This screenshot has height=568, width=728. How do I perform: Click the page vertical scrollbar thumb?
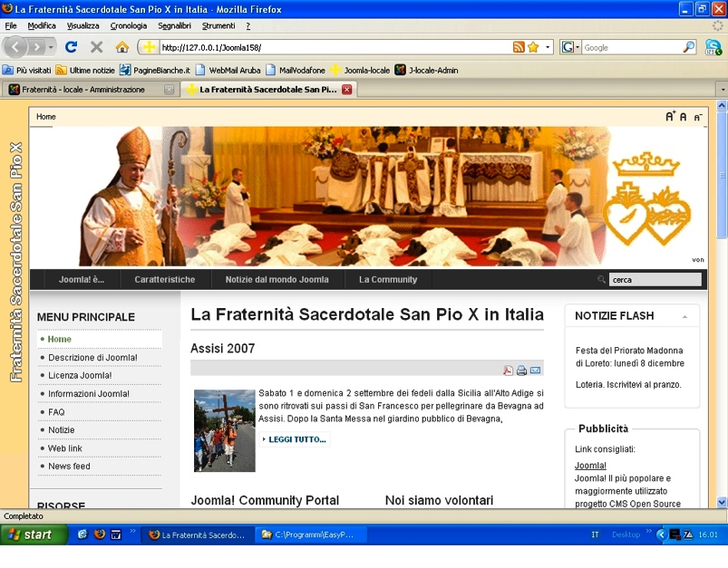pos(722,175)
